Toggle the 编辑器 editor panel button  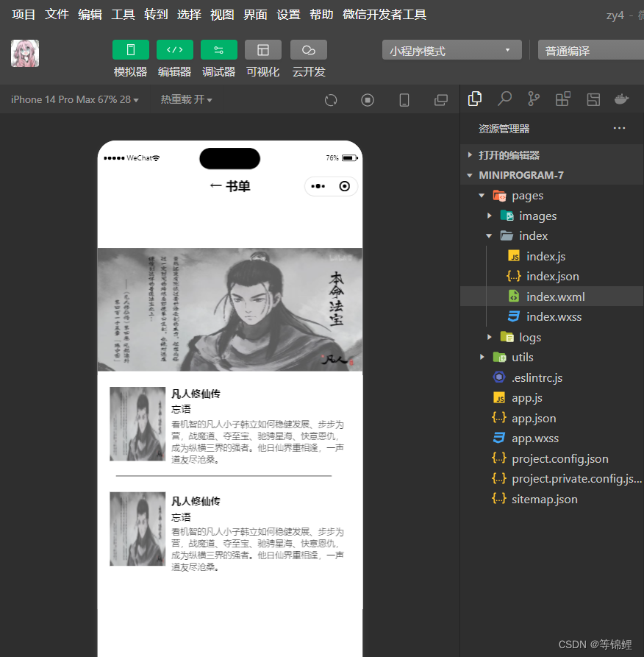tap(175, 50)
